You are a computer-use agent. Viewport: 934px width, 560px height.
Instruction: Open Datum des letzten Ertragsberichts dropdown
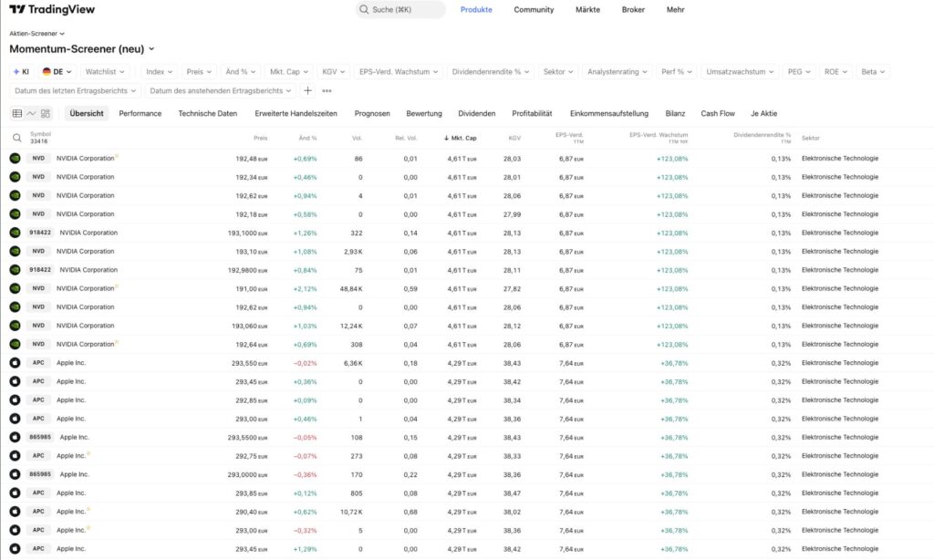(75, 90)
